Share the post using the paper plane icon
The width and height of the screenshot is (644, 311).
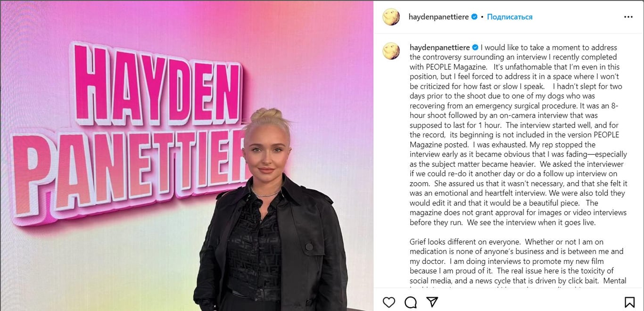coord(432,302)
